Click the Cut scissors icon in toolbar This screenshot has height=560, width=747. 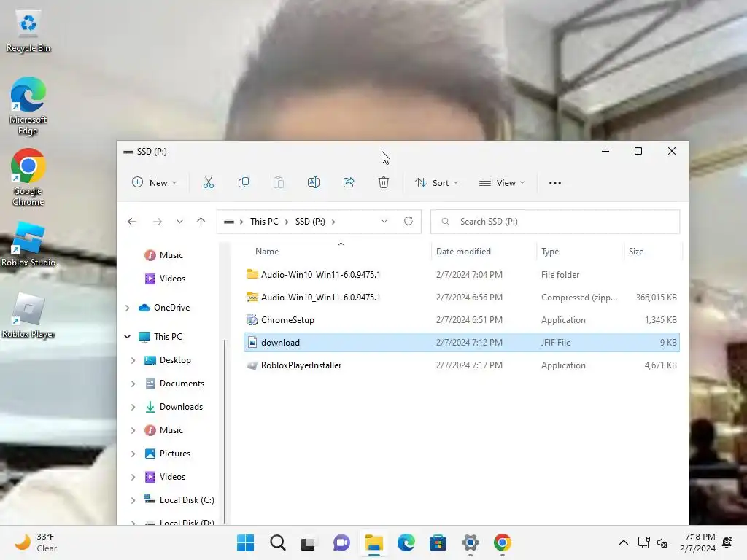pyautogui.click(x=208, y=183)
